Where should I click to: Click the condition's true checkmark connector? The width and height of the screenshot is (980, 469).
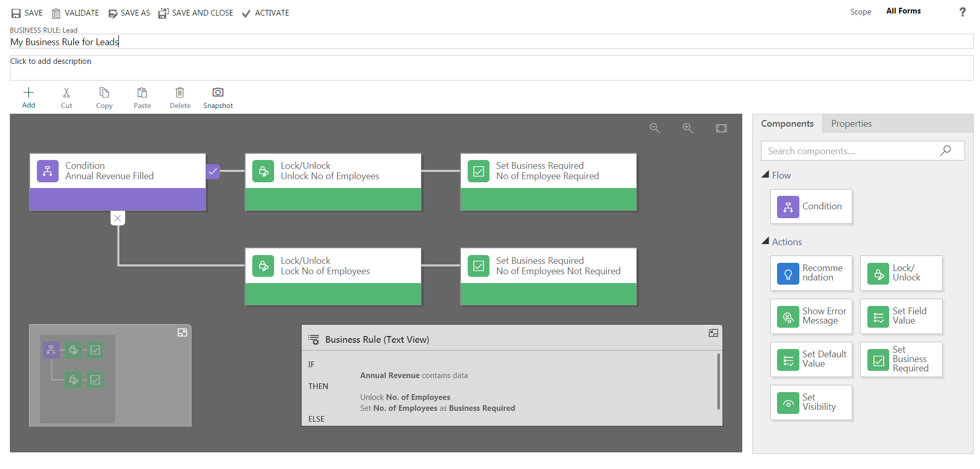click(x=213, y=171)
